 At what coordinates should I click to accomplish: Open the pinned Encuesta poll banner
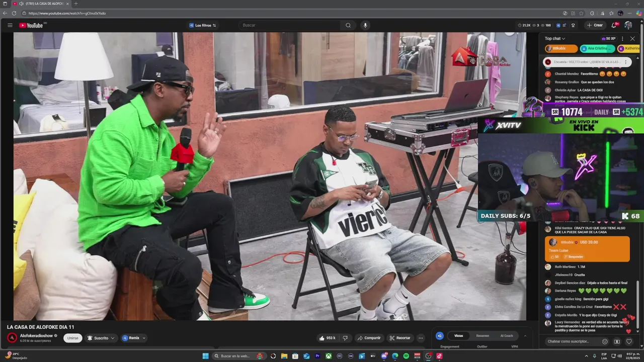[x=586, y=62]
